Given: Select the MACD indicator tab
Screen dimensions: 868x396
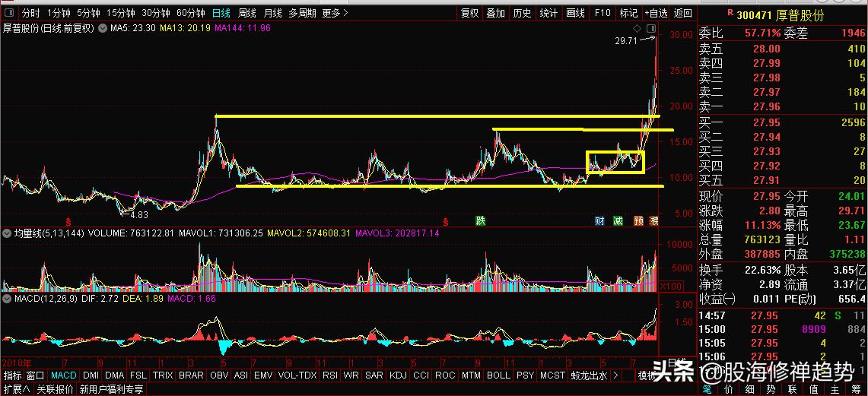Looking at the screenshot, I should pyautogui.click(x=64, y=375).
